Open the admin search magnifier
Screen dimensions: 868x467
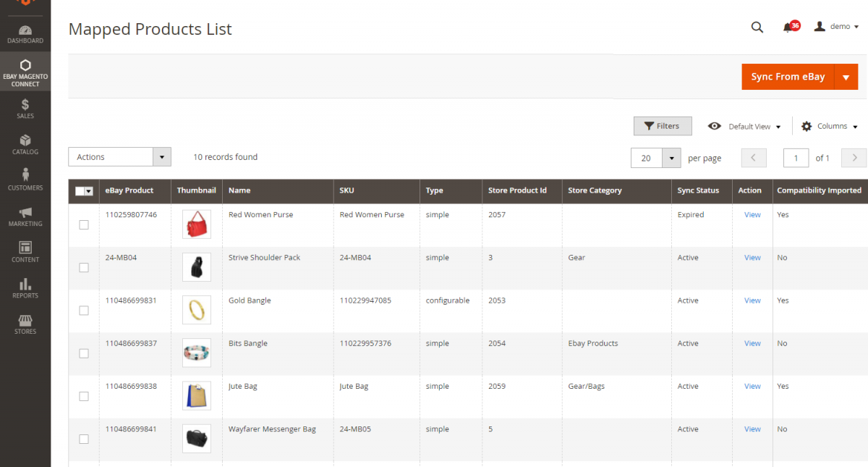757,27
